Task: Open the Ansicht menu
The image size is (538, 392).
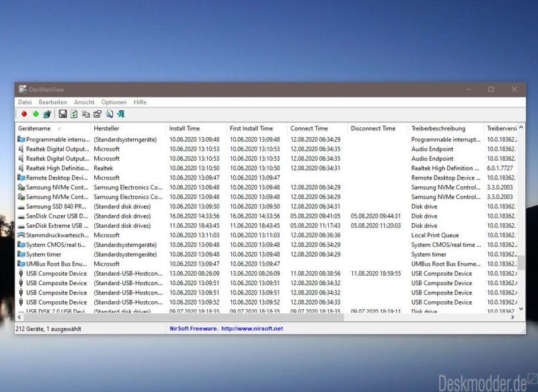Action: [84, 102]
